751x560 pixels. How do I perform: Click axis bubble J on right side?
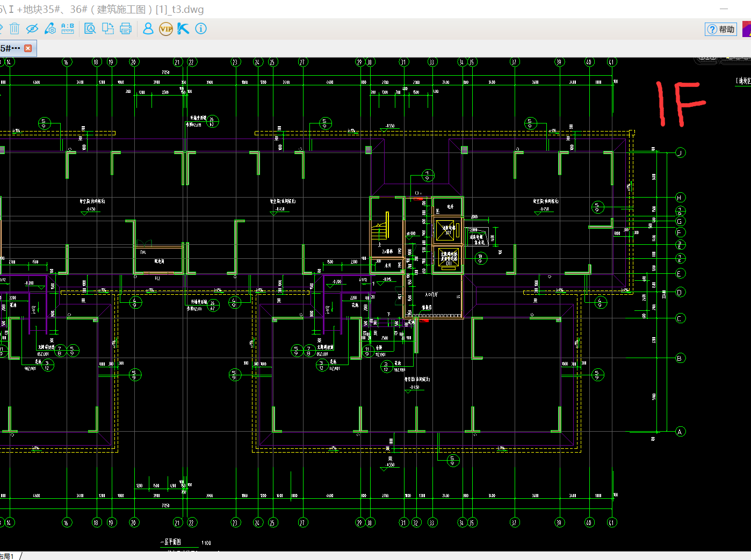(680, 152)
